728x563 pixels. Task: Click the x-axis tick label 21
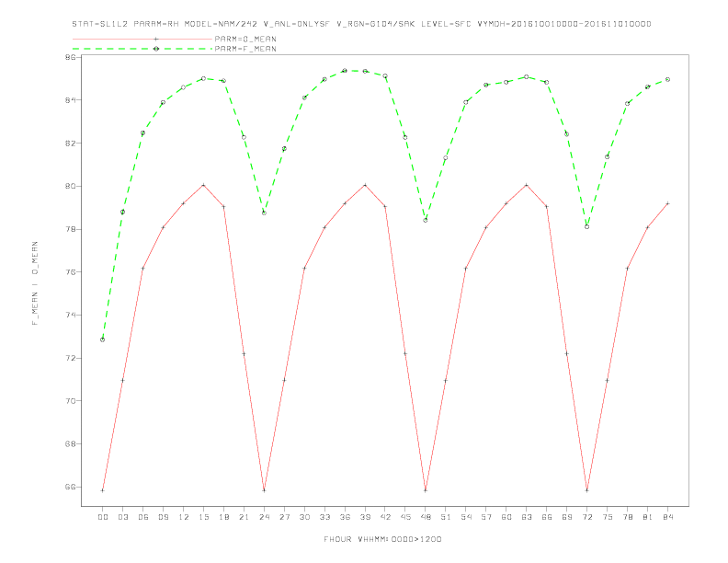pos(244,517)
